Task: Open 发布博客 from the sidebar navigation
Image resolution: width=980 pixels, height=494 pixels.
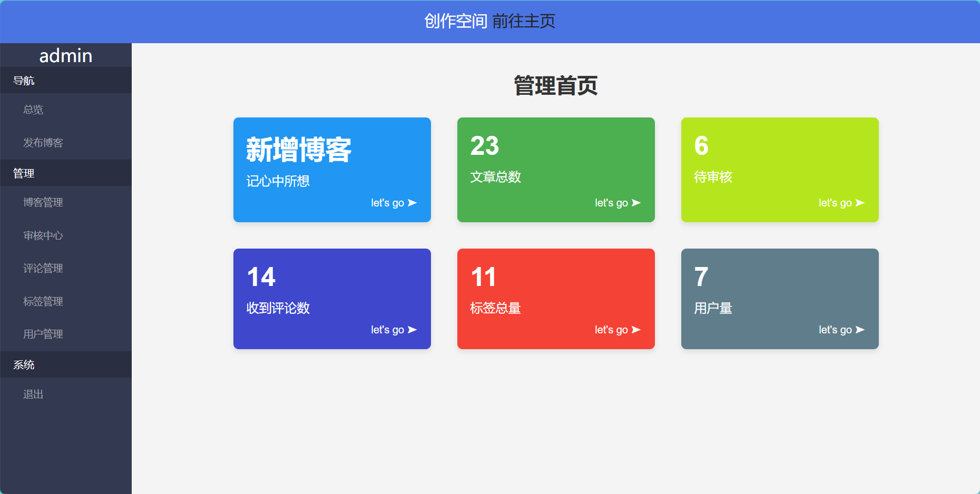Action: pyautogui.click(x=43, y=143)
